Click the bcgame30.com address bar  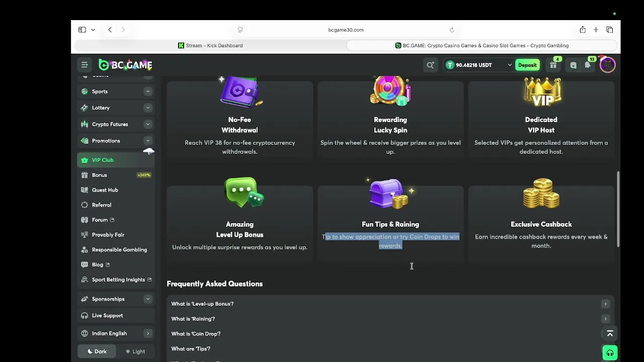click(346, 30)
